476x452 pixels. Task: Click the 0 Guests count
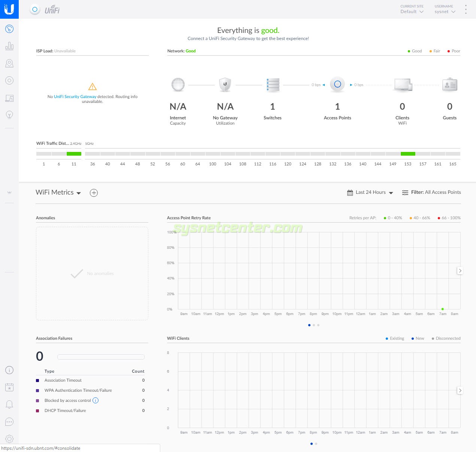(450, 107)
